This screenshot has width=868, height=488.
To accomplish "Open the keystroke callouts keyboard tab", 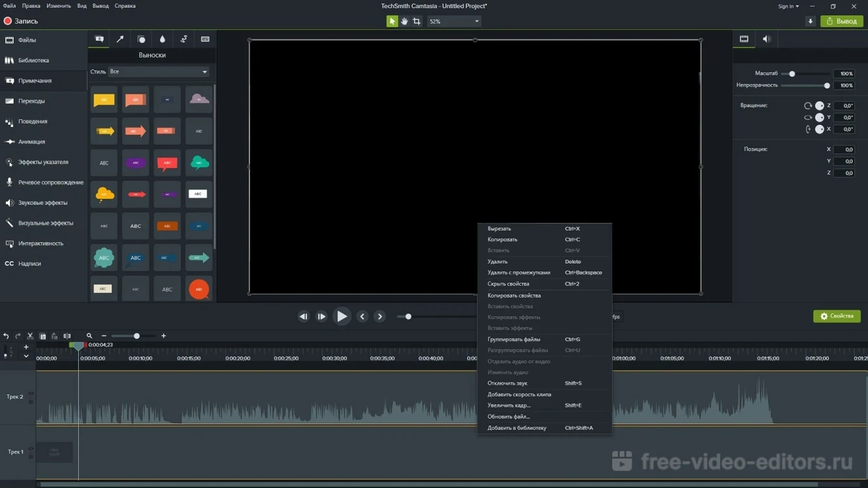I will click(x=205, y=39).
